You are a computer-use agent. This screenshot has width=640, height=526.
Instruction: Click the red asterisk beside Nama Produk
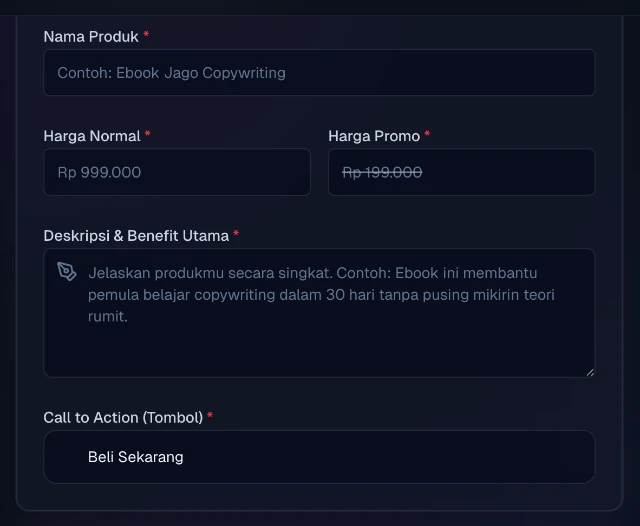pyautogui.click(x=146, y=36)
